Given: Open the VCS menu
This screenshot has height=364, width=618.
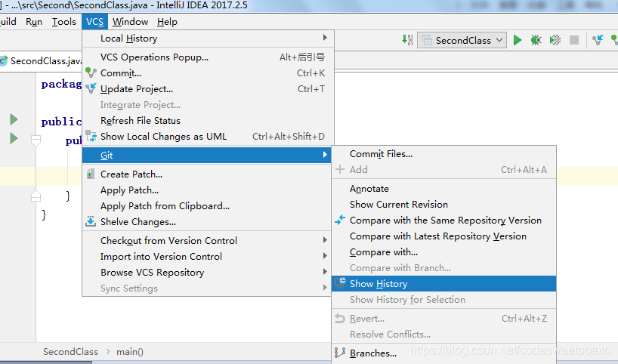Looking at the screenshot, I should [x=95, y=22].
